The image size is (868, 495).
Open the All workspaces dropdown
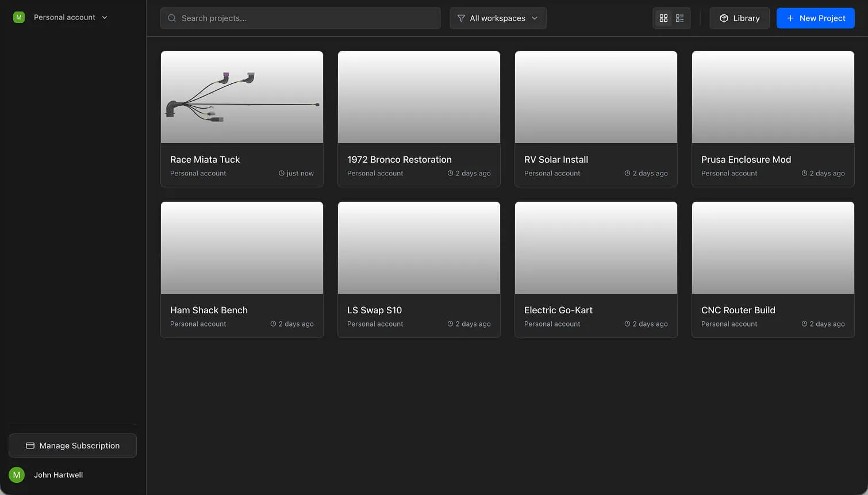pyautogui.click(x=498, y=18)
